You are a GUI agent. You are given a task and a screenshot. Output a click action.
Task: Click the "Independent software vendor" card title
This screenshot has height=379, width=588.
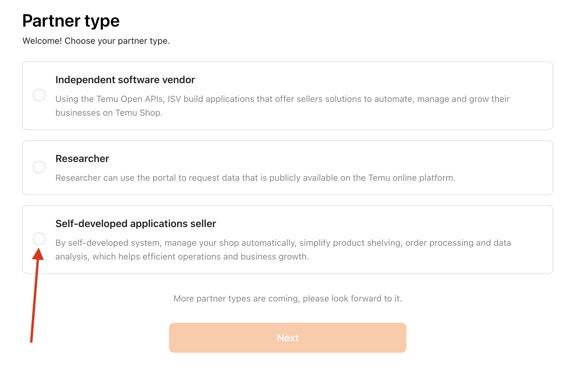coord(125,80)
